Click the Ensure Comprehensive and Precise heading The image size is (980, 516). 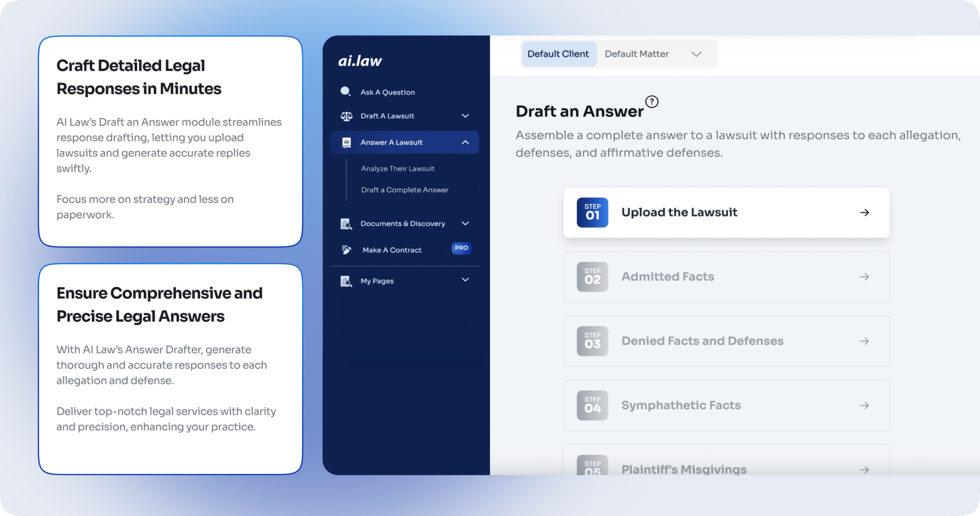click(159, 305)
